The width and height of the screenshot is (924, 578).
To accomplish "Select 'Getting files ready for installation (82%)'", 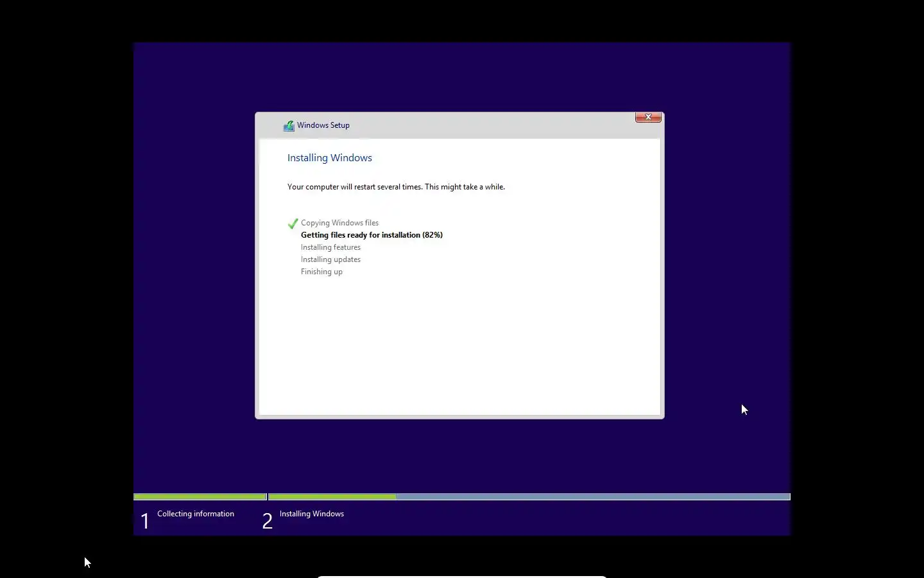I will pos(372,235).
